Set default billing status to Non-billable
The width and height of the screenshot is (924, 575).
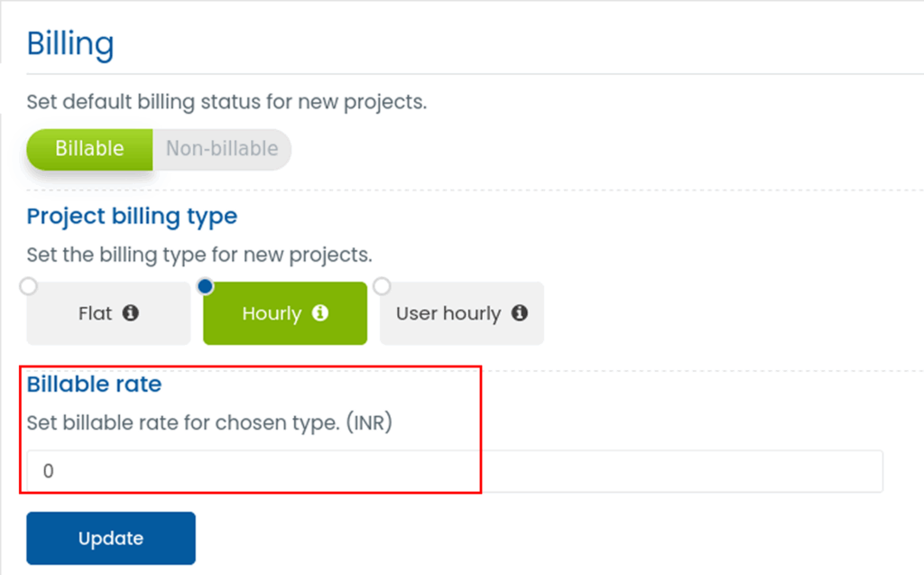click(x=222, y=149)
